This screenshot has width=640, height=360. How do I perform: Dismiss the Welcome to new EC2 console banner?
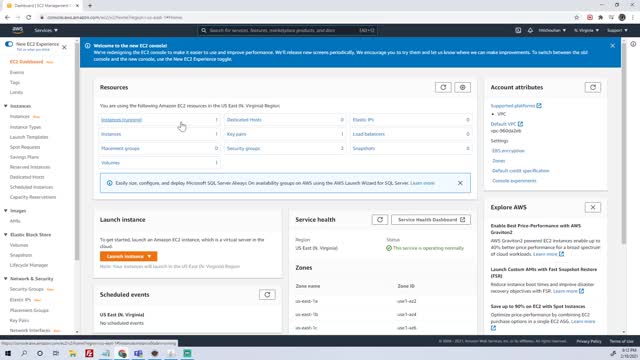click(612, 46)
